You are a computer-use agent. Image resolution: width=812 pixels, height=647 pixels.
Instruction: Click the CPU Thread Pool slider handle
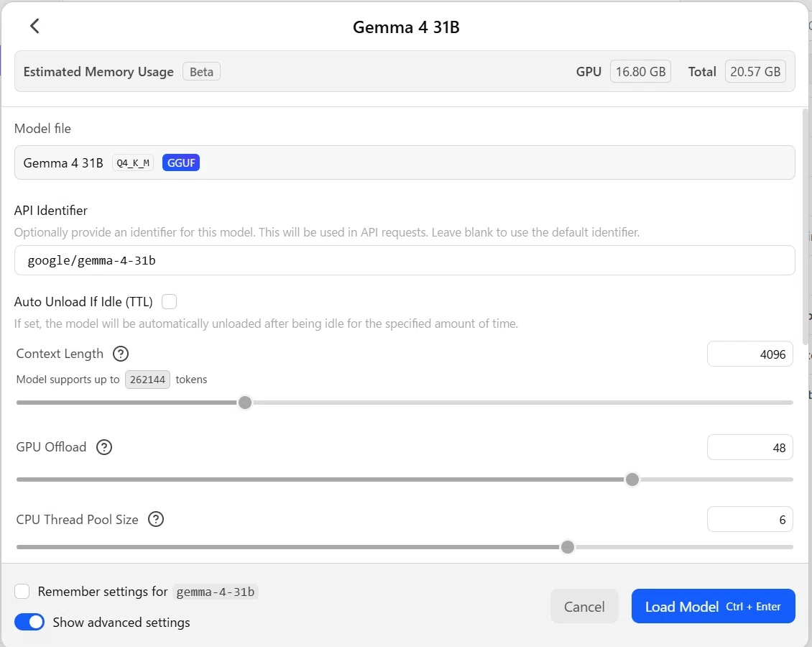(568, 547)
